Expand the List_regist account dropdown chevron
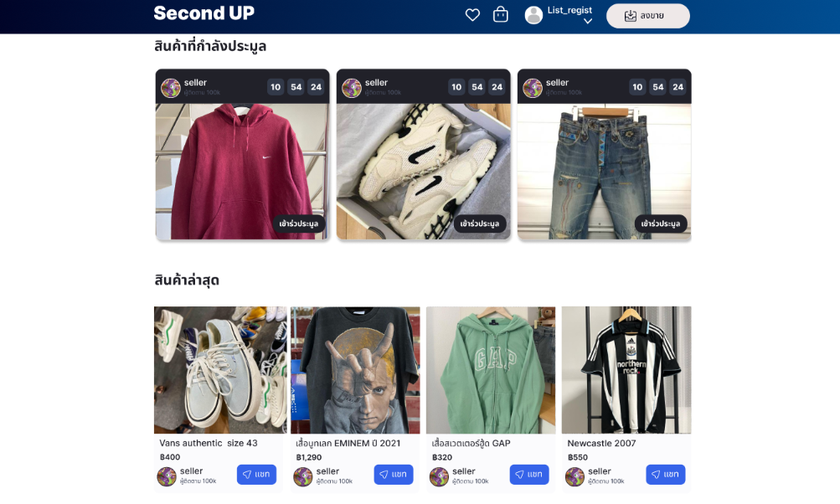Screen dimensions: 840x504 coord(588,22)
